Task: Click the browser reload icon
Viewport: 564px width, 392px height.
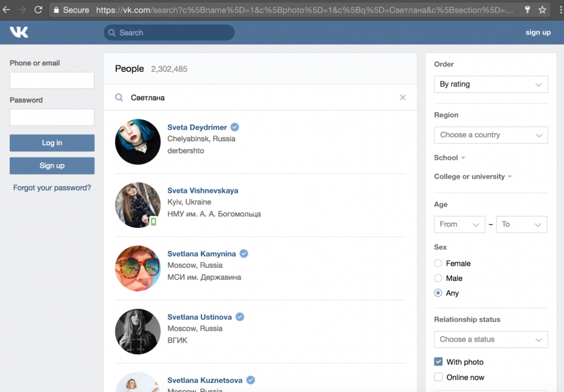Action: coord(38,10)
